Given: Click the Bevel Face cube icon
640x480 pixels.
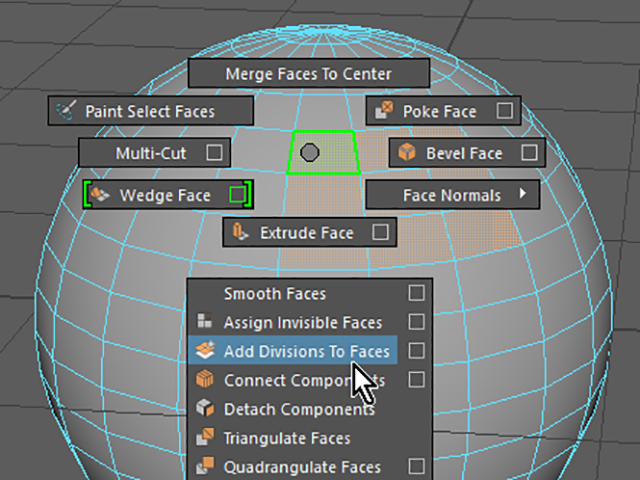Looking at the screenshot, I should coord(407,153).
